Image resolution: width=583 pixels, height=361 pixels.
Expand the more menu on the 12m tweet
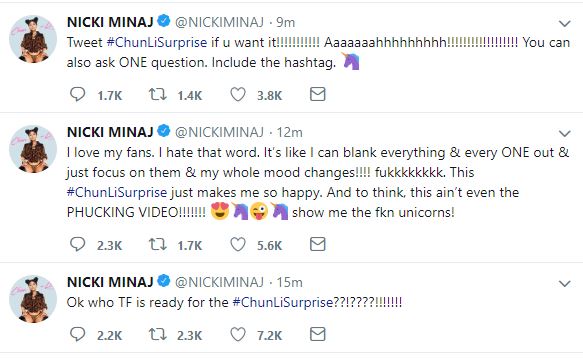click(564, 133)
